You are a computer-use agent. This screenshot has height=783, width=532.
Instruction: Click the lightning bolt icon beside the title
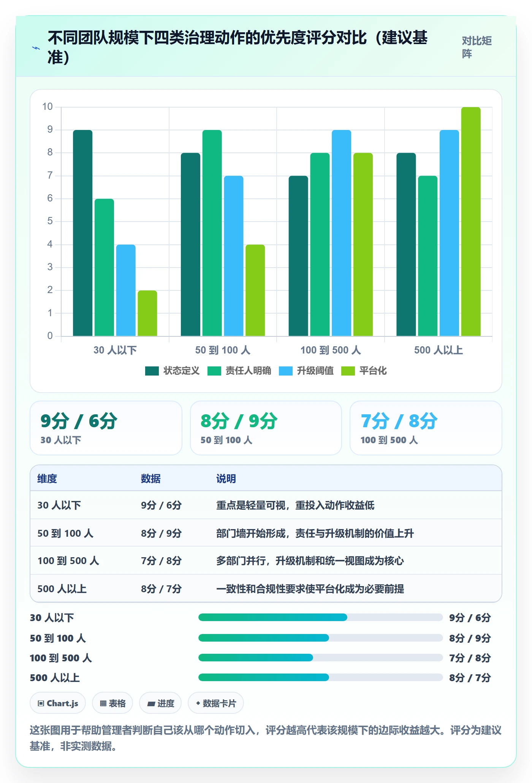pos(36,48)
